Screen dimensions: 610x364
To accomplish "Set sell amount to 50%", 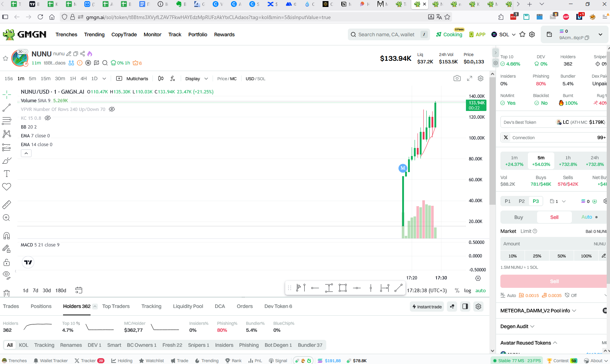I will point(562,256).
